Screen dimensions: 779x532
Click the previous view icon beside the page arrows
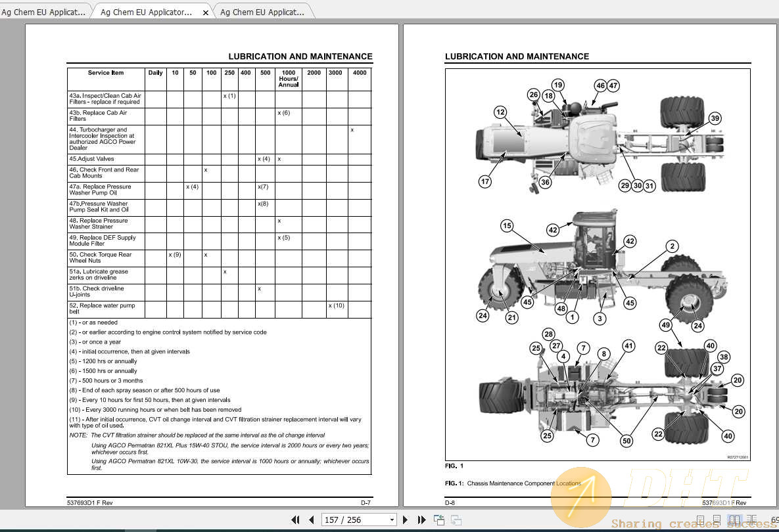click(438, 520)
